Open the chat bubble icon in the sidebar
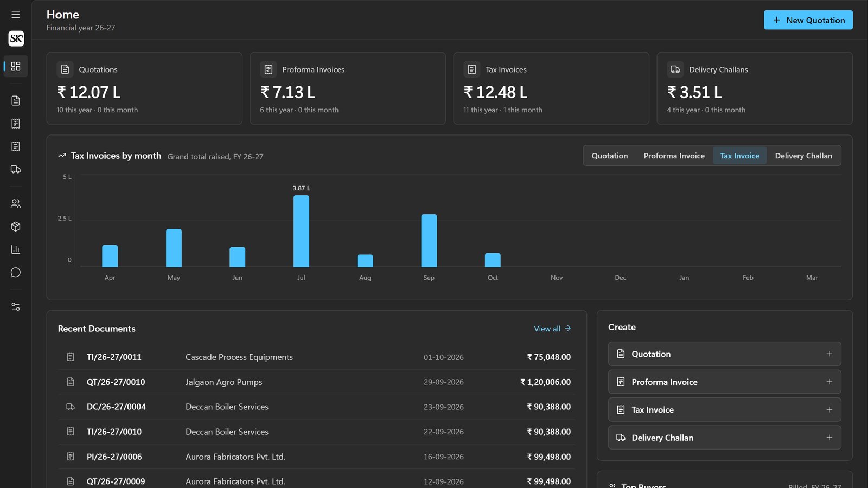The image size is (868, 488). [x=16, y=272]
